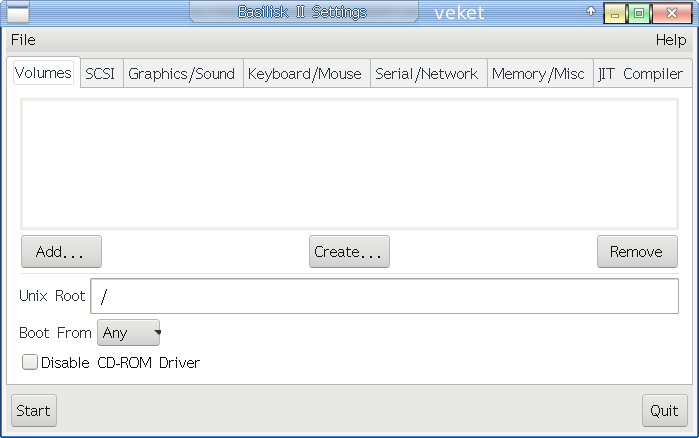
Task: Select the JIT Compiler tab
Action: point(641,74)
